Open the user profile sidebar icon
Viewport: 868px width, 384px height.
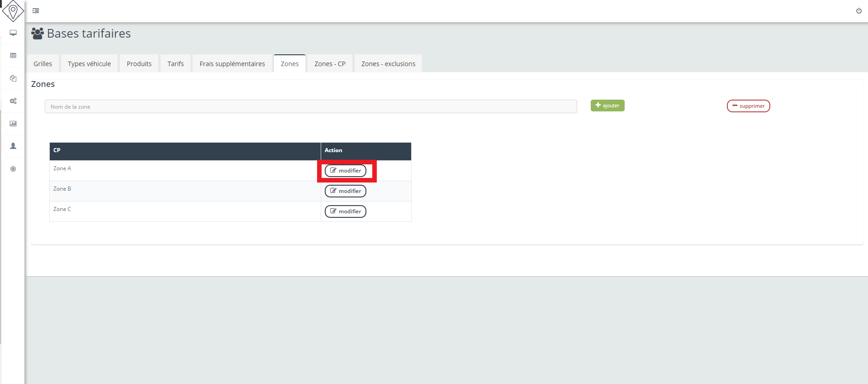[13, 146]
